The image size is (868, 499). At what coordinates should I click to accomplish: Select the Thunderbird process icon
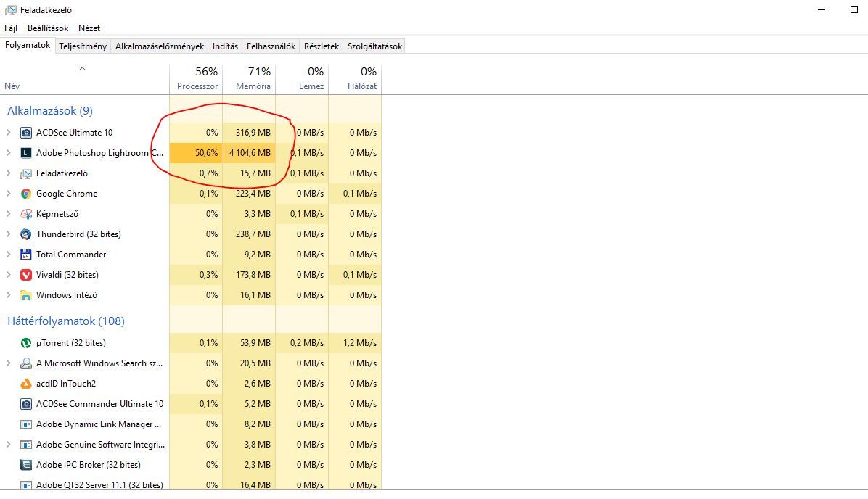click(26, 234)
